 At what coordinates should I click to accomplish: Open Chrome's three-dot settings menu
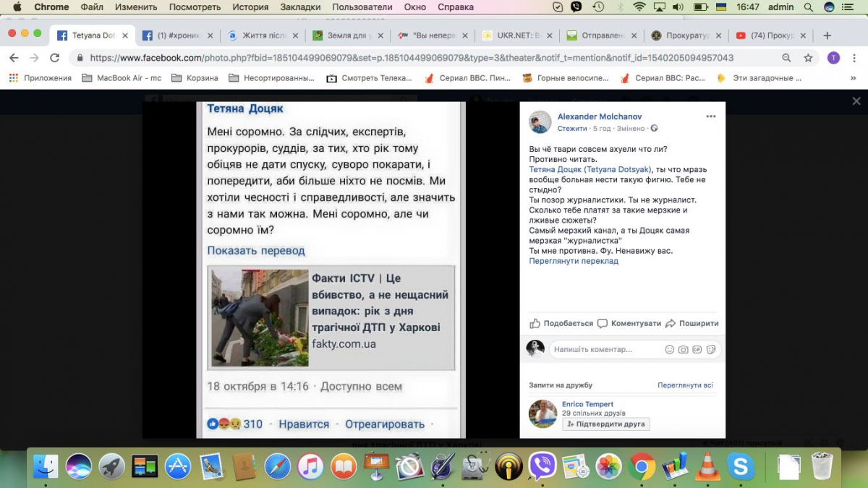pos(854,58)
